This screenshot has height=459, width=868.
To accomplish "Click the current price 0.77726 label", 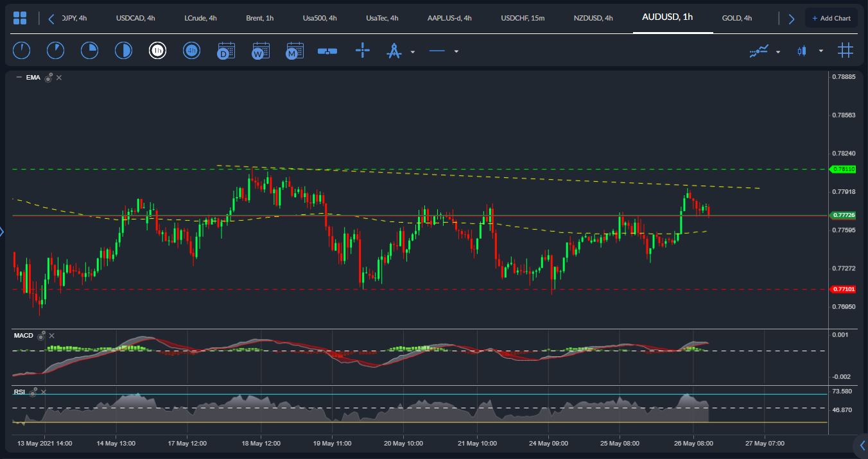I will tap(844, 215).
